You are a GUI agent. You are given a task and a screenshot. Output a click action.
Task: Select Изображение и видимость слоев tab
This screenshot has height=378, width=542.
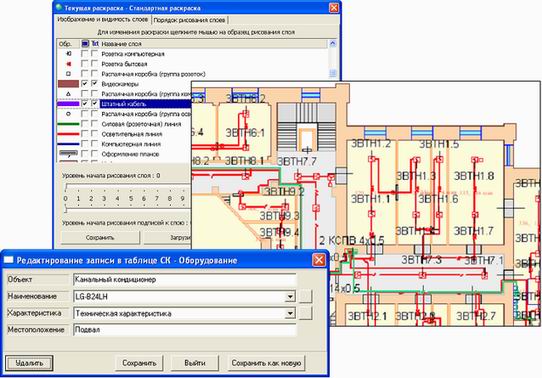103,20
